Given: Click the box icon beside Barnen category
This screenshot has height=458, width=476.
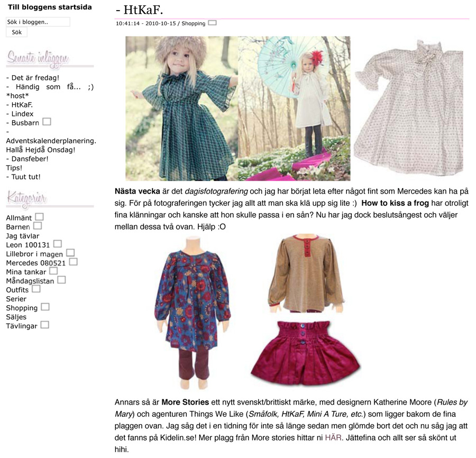Looking at the screenshot, I should (x=38, y=226).
